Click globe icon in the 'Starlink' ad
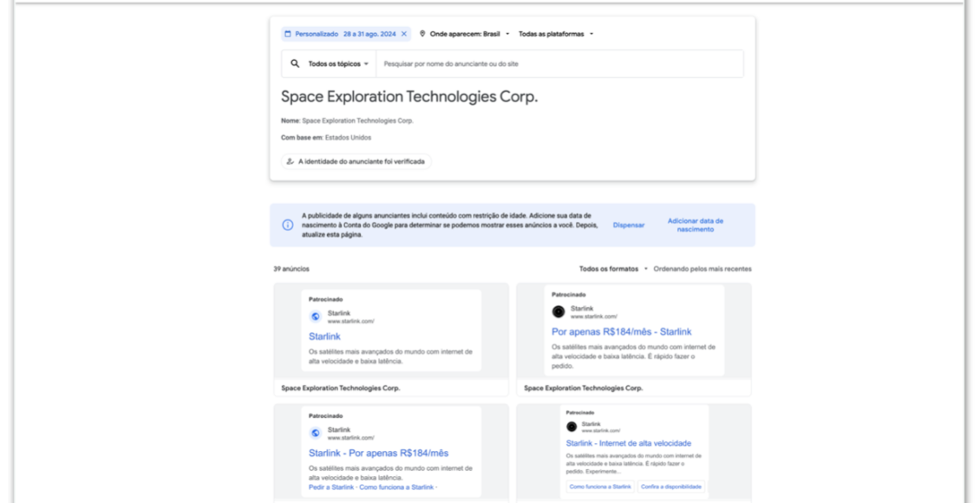The width and height of the screenshot is (980, 503). coord(316,317)
